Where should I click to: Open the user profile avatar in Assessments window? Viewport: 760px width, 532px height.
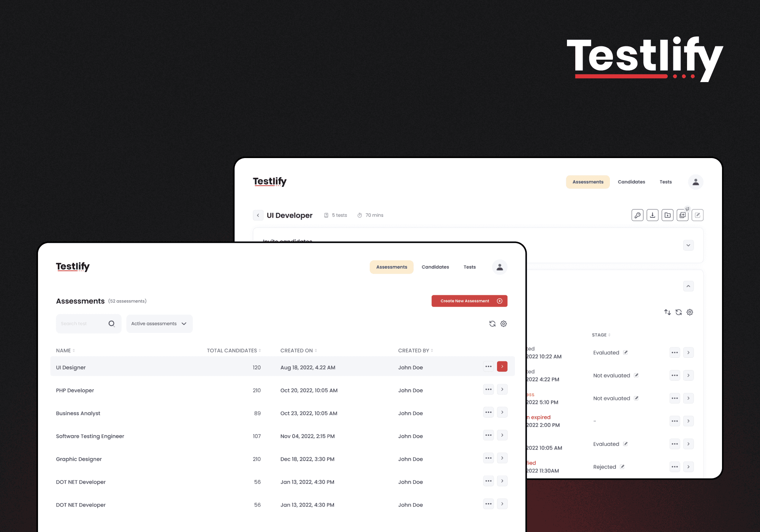click(500, 267)
